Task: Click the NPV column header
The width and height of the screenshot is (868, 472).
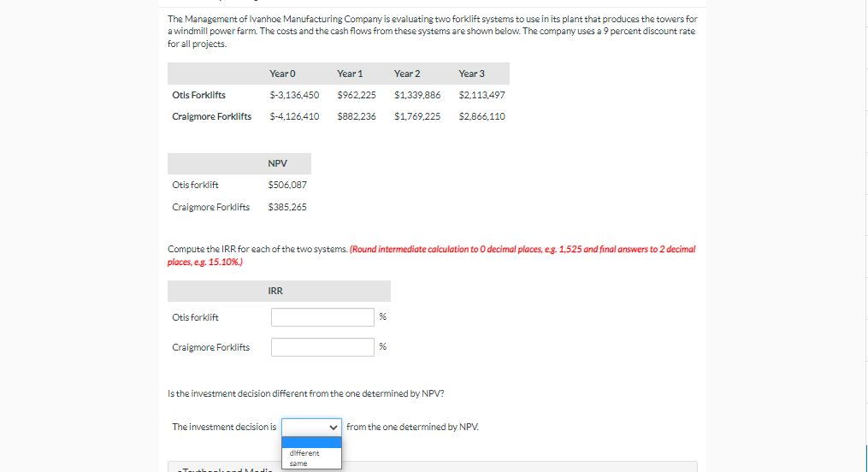Action: tap(277, 163)
